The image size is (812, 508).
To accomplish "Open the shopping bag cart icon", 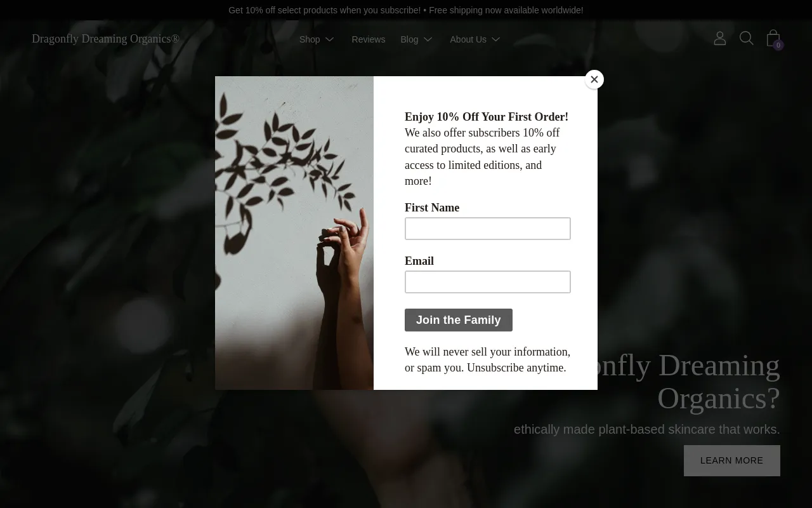I will click(773, 38).
